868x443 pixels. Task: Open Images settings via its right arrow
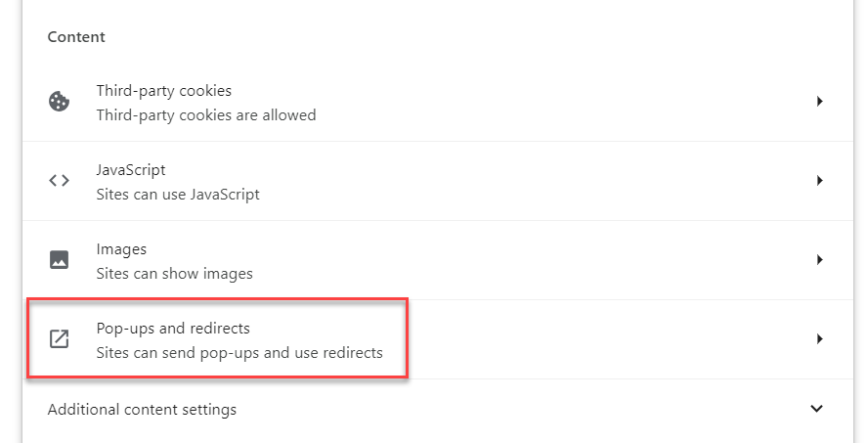pyautogui.click(x=819, y=260)
